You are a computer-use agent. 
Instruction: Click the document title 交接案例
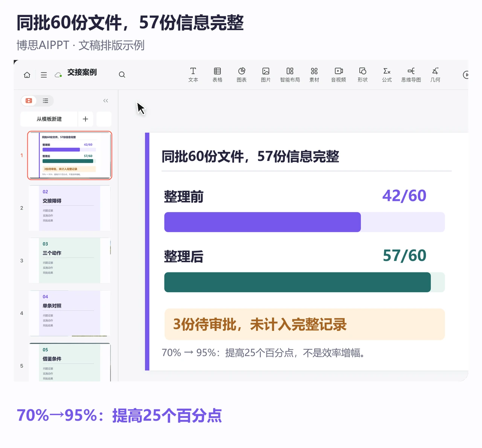point(82,72)
